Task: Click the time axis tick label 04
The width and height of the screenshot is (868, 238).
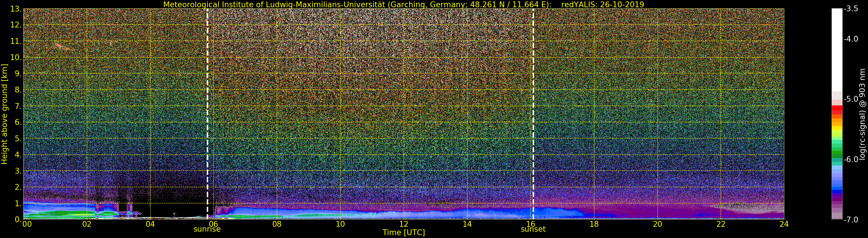Action: click(150, 224)
